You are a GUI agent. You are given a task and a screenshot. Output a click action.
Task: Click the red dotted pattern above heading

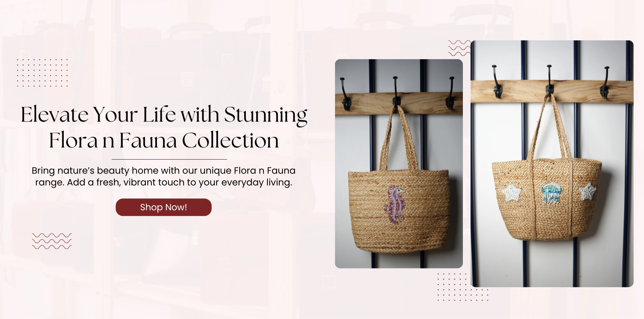pyautogui.click(x=42, y=73)
